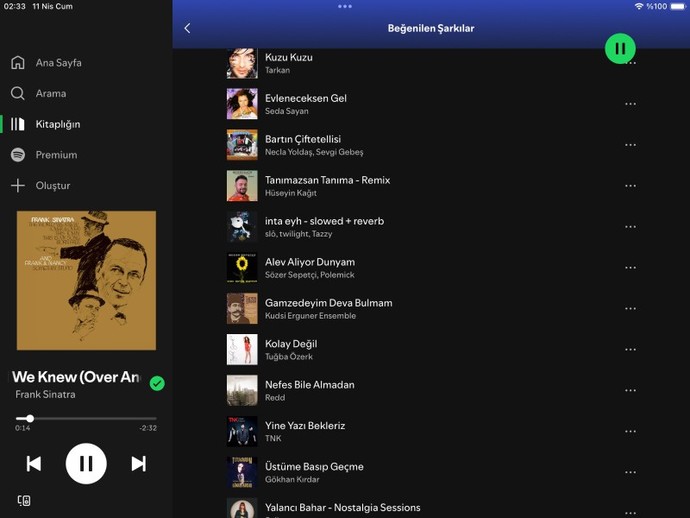Select the Ana Sayfa menu label
The image size is (690, 518).
click(x=59, y=63)
